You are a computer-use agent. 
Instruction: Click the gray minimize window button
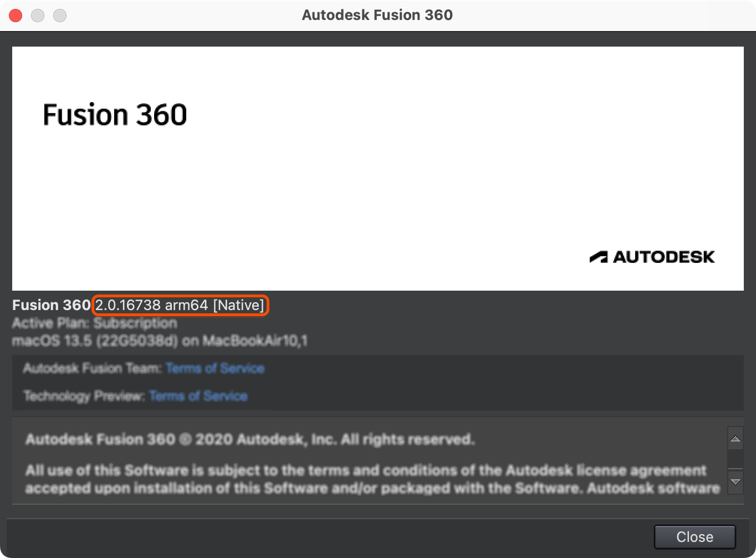38,16
